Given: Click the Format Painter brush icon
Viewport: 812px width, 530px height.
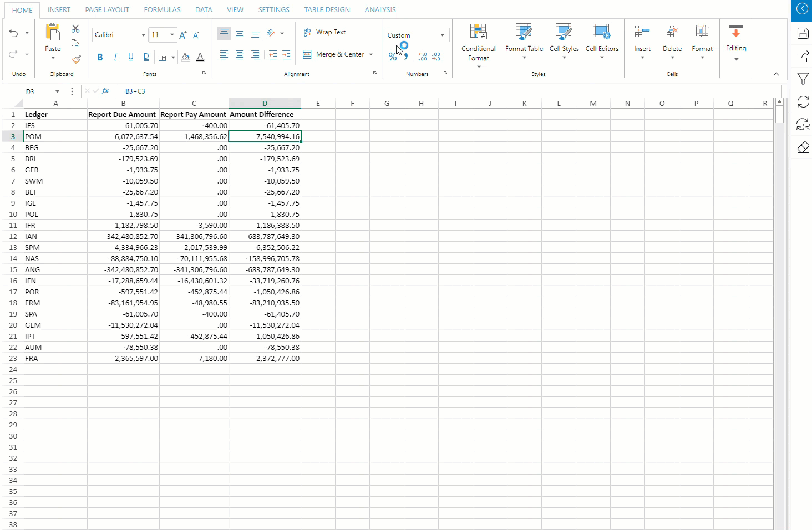Looking at the screenshot, I should [x=76, y=59].
